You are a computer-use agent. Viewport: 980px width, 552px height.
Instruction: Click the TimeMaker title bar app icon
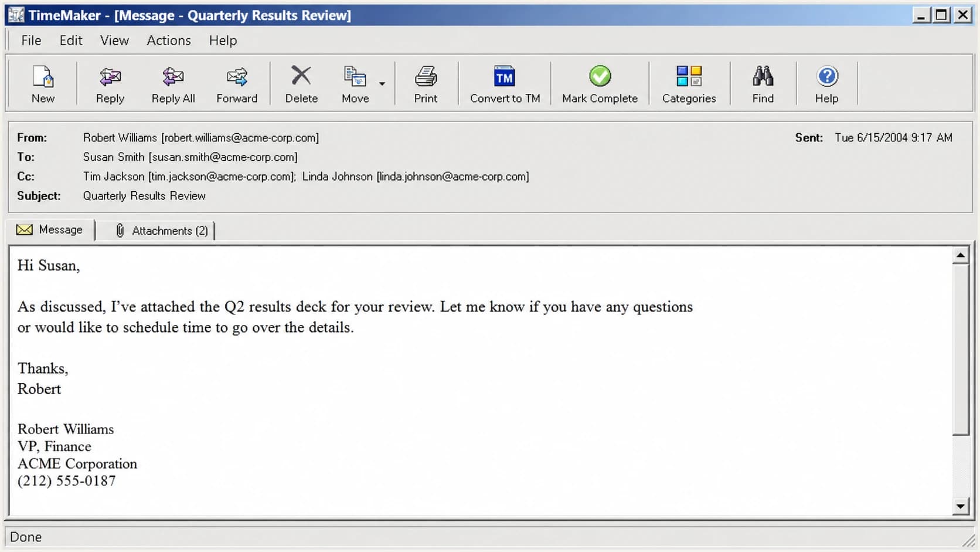[16, 15]
